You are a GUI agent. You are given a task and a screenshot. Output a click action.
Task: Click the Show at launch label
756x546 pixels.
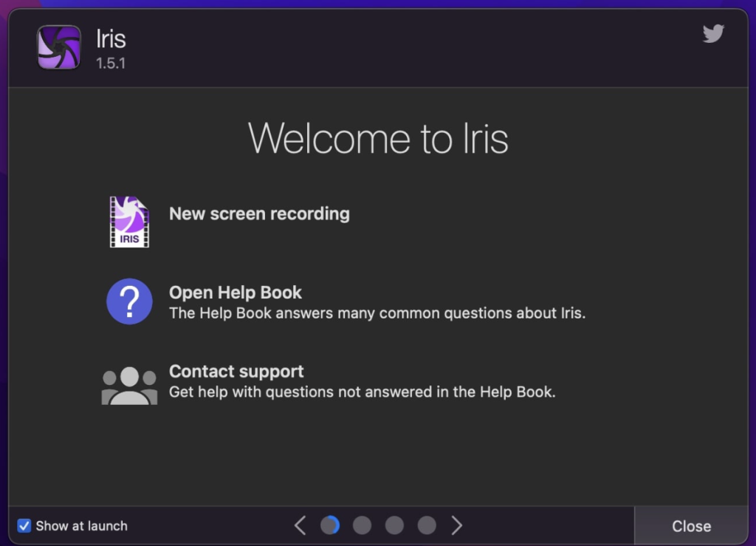point(81,526)
